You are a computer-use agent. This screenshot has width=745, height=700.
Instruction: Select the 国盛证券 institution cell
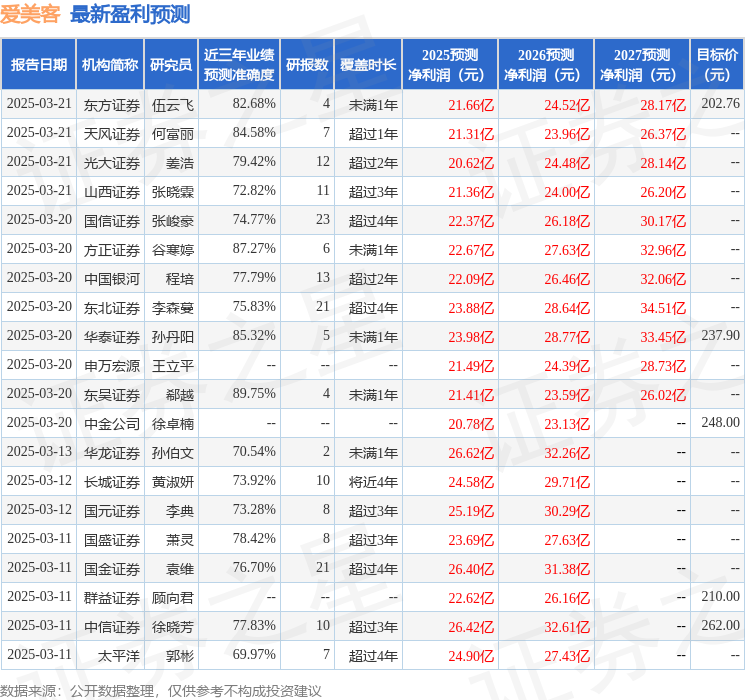coord(112,539)
